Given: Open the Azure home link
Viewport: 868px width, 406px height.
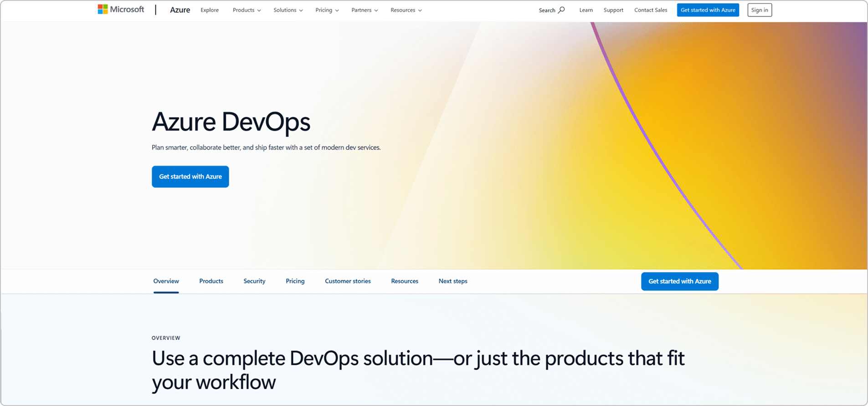Looking at the screenshot, I should coord(180,10).
